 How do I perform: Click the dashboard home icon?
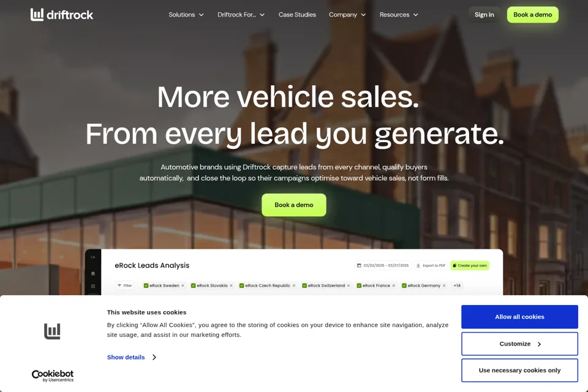tap(93, 273)
